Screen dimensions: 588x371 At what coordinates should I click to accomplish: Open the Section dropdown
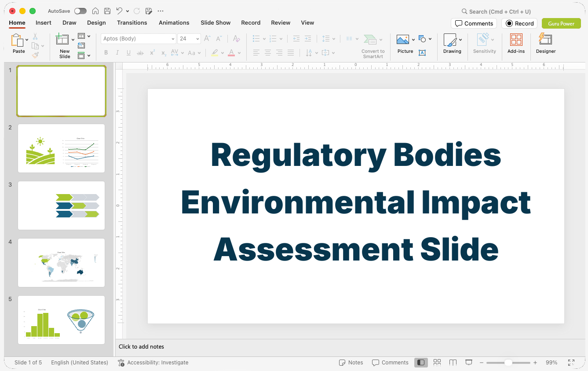pos(84,55)
